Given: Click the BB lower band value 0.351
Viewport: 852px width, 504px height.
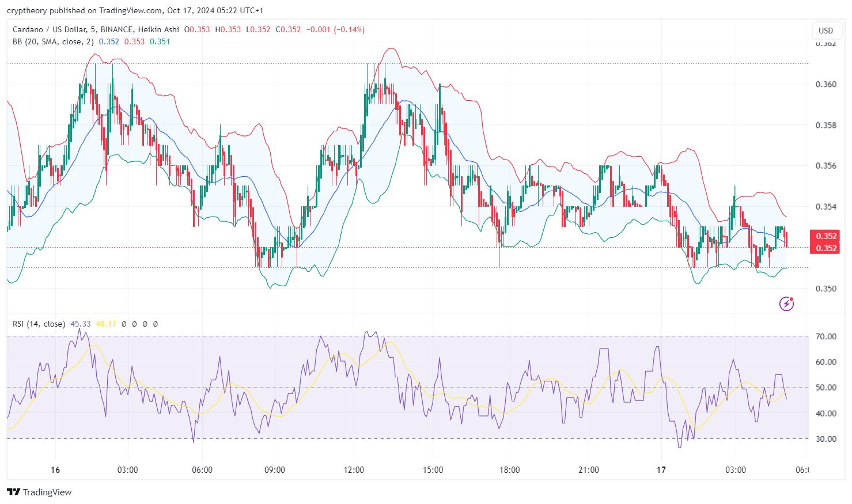Looking at the screenshot, I should click(160, 41).
